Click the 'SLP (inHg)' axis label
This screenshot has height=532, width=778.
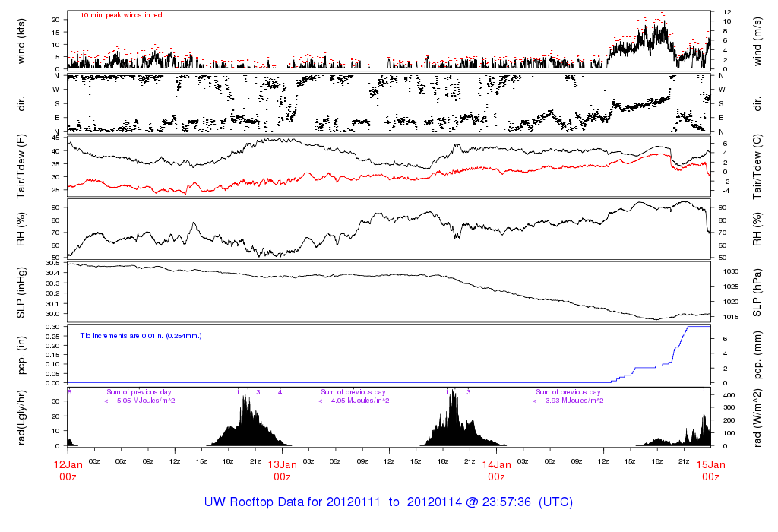(21, 293)
